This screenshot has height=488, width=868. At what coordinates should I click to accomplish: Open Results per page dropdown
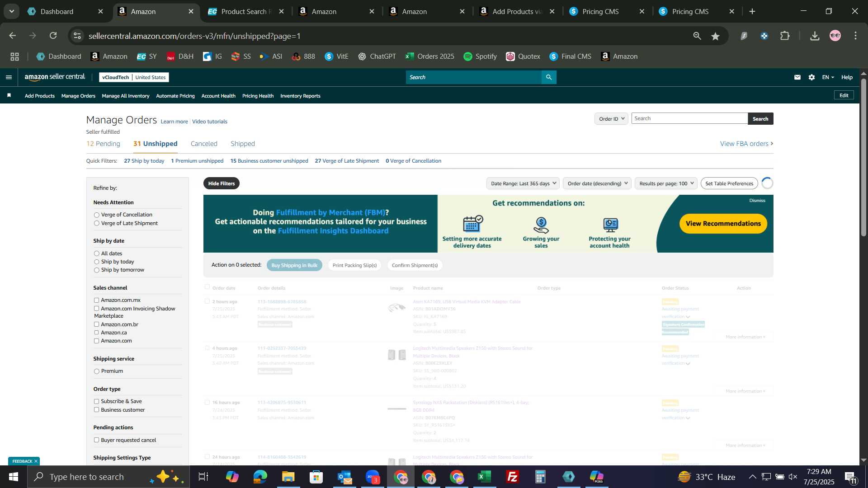pos(666,183)
